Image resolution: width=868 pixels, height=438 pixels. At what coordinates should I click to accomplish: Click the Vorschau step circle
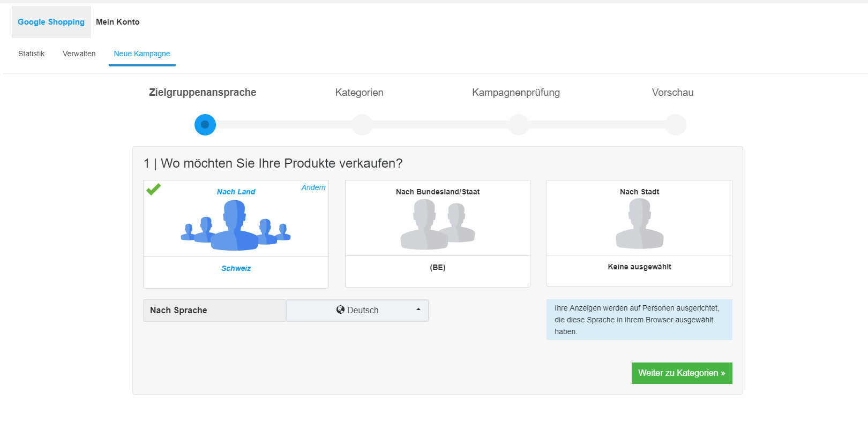point(676,125)
